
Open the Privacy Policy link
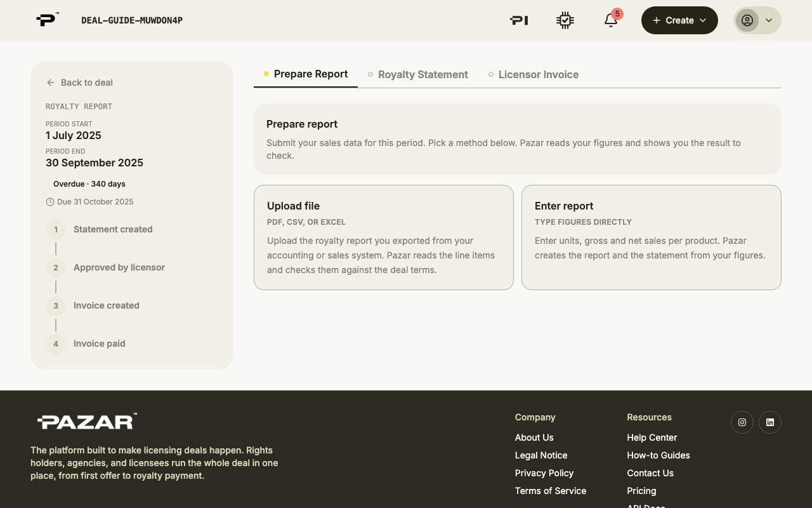[x=544, y=473]
